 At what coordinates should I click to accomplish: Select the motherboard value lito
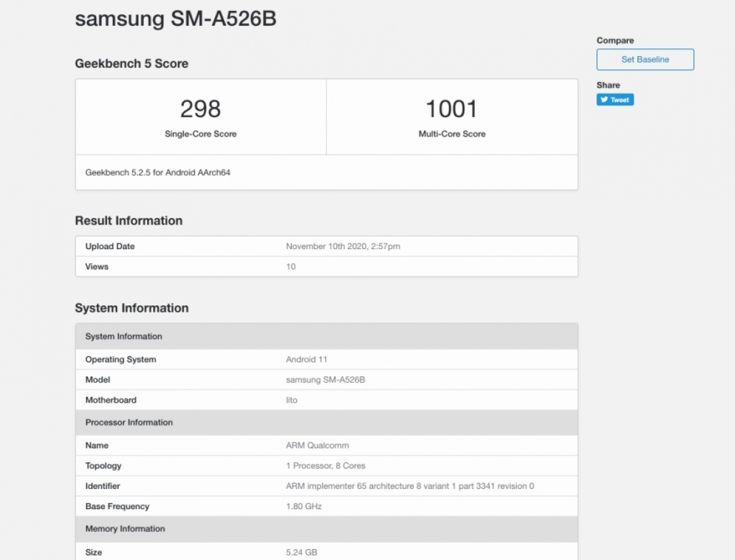(x=292, y=400)
